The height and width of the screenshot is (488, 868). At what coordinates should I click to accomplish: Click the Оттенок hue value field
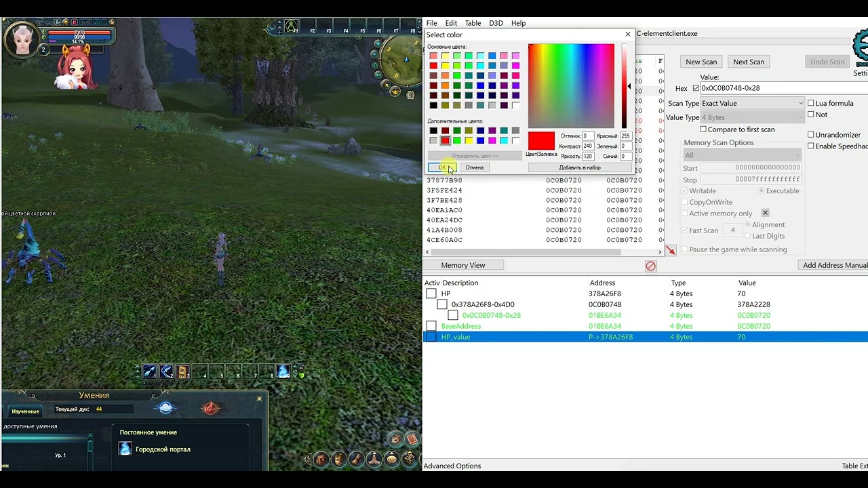click(x=588, y=136)
